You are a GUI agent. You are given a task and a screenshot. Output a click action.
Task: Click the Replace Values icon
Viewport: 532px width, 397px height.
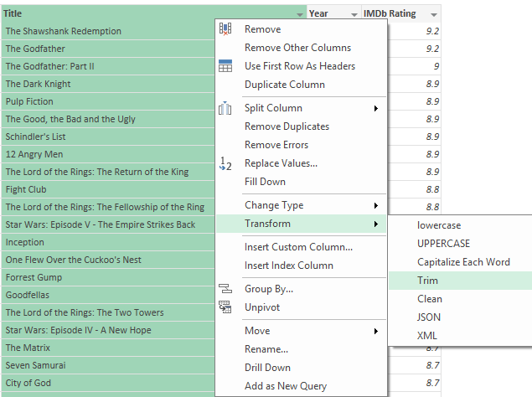[225, 163]
